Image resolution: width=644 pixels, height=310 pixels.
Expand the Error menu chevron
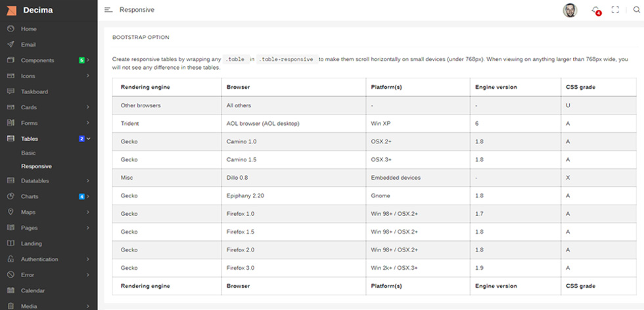[88, 274]
